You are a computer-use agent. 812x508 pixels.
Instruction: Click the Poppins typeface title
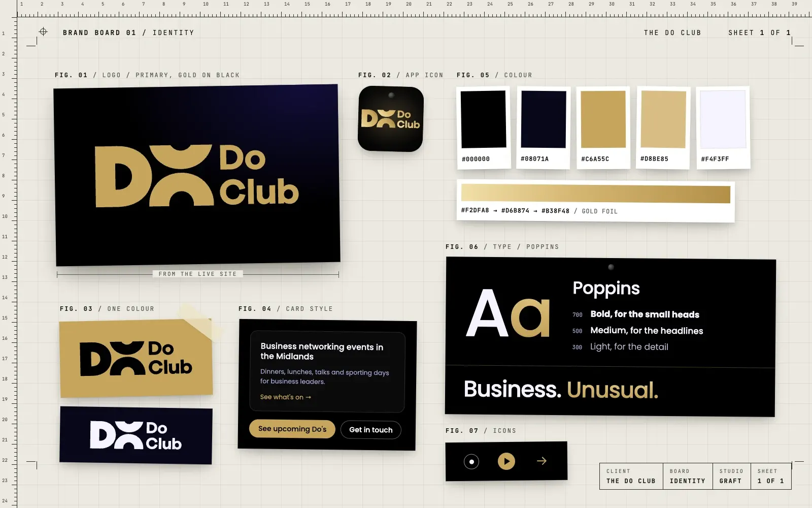pos(606,289)
